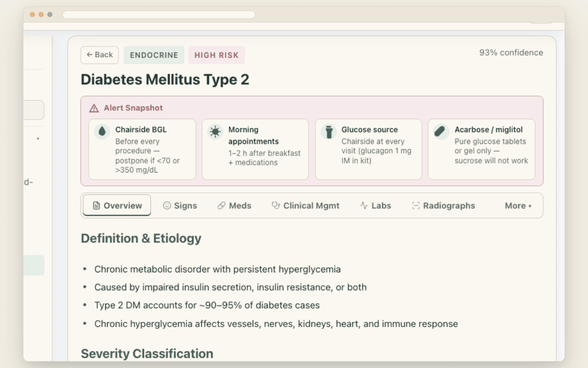Click the small dropdown arrow in left sidebar

(38, 138)
